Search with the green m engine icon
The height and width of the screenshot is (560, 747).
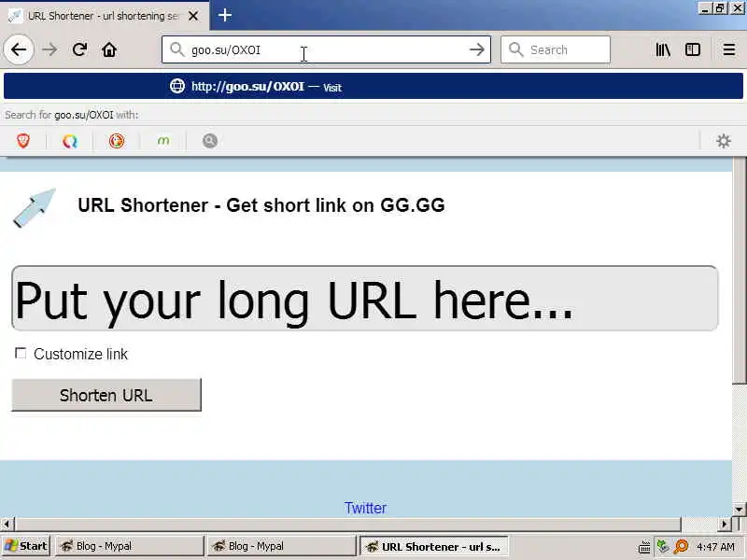[162, 141]
